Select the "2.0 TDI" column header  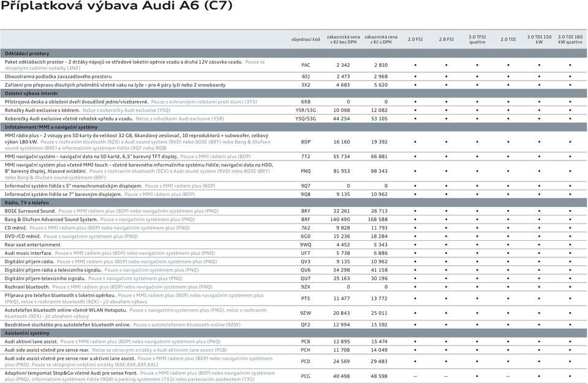(x=508, y=39)
